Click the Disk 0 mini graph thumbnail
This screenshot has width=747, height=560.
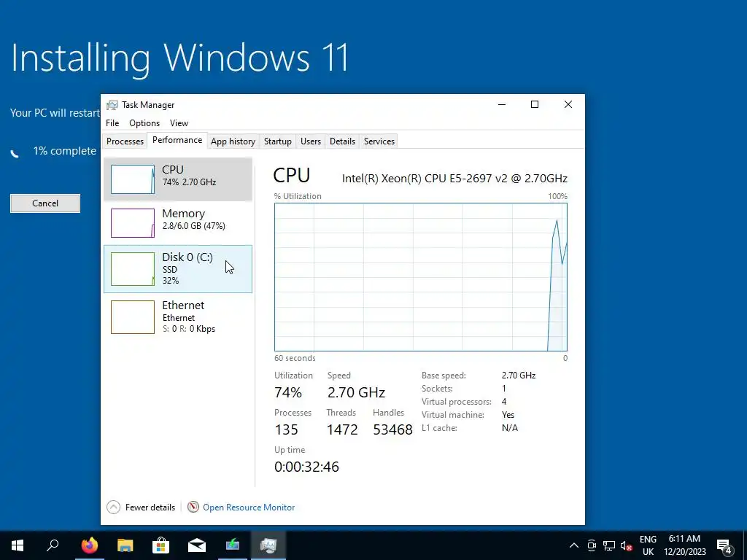pos(133,269)
